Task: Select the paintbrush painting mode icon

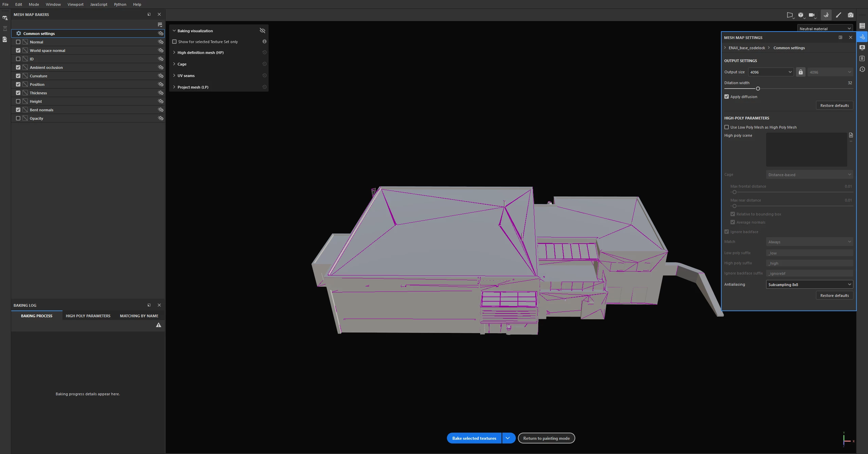Action: click(838, 15)
